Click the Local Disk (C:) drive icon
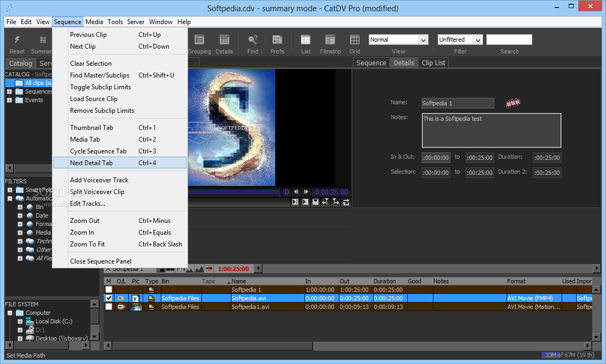The image size is (606, 364). point(30,321)
